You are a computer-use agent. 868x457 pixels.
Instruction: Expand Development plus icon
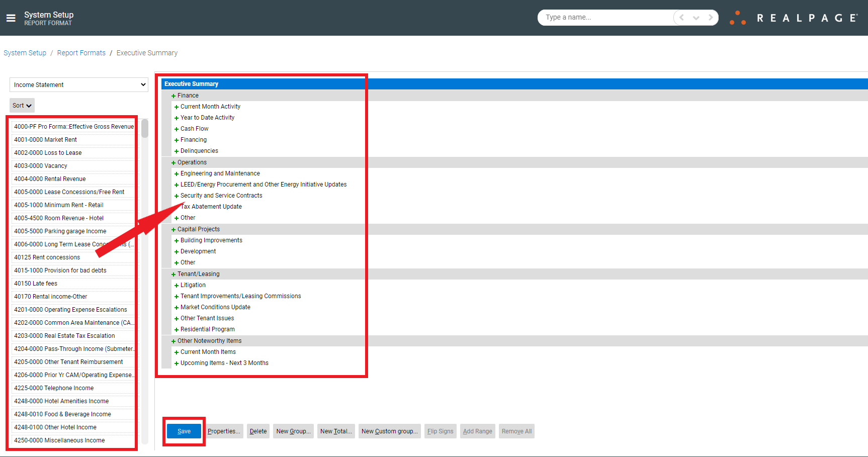pos(177,252)
